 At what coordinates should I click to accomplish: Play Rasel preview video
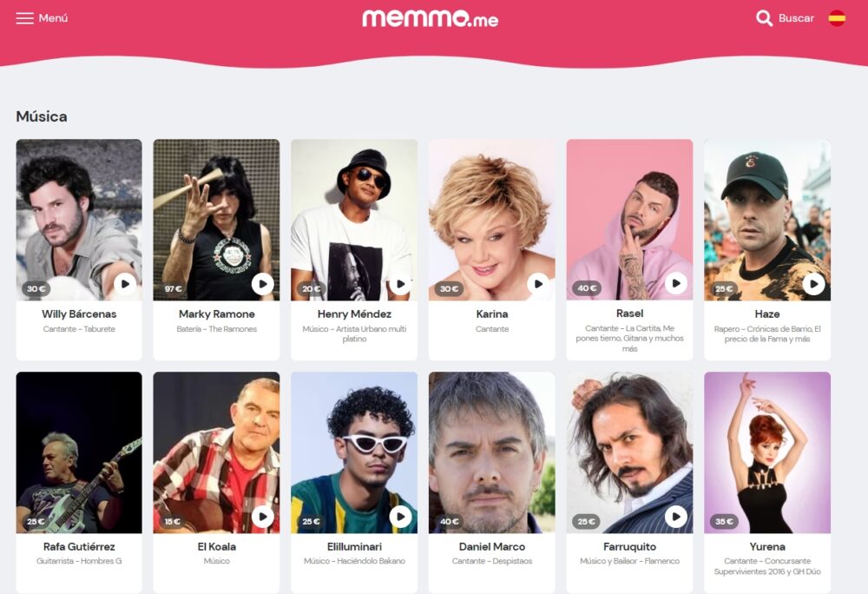(x=676, y=283)
